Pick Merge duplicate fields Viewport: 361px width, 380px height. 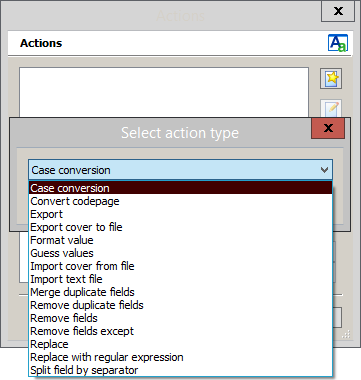(180, 292)
